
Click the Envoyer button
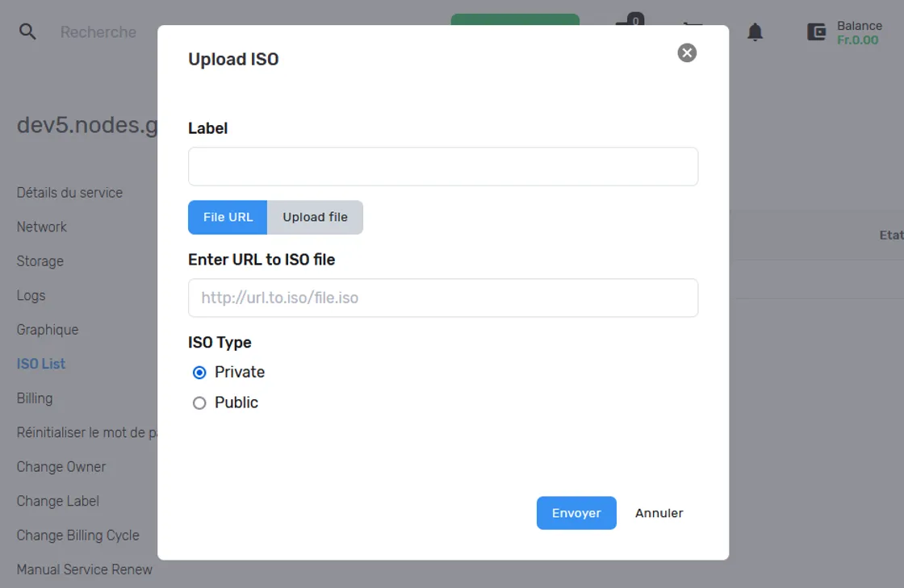pyautogui.click(x=576, y=512)
